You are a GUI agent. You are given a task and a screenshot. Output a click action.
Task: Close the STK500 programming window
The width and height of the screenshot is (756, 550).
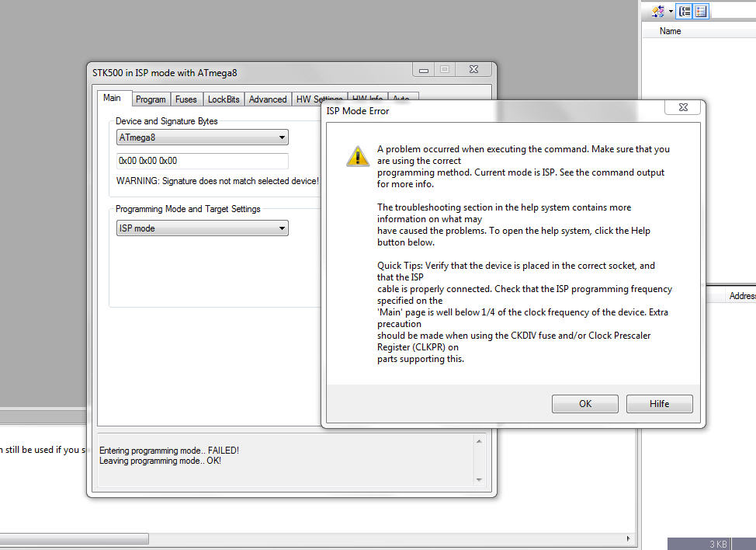[x=473, y=70]
